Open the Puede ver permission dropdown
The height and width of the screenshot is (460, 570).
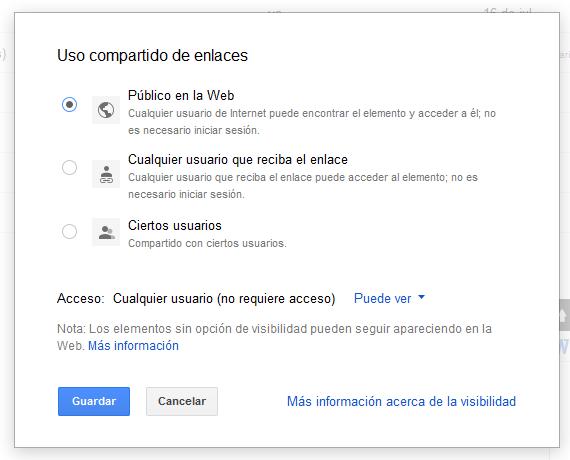pos(389,299)
